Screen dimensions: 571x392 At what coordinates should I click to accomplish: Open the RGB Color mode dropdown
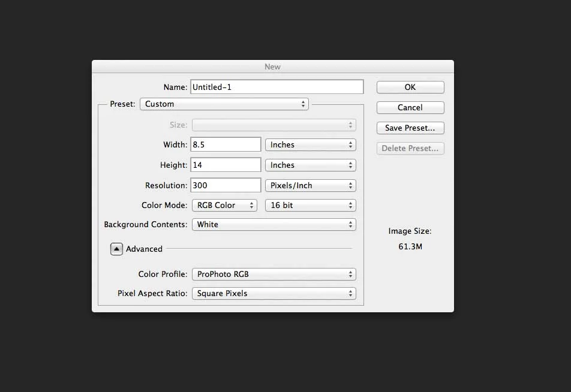pos(225,205)
